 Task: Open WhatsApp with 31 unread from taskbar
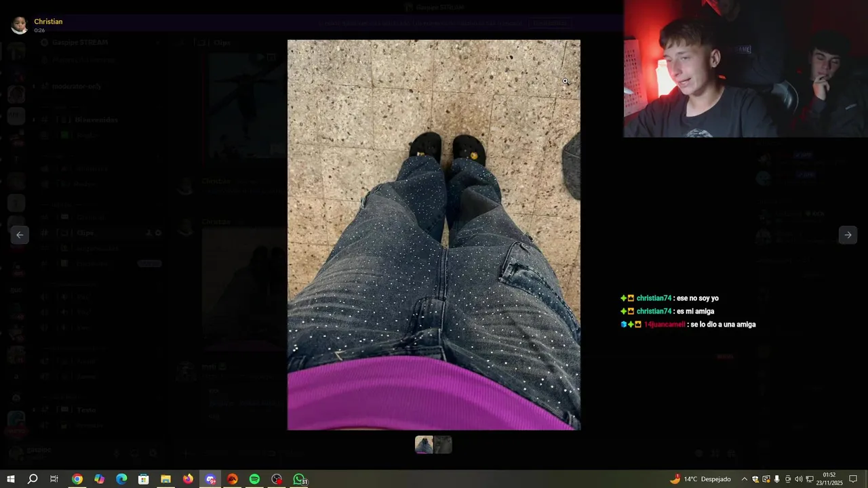(x=299, y=479)
